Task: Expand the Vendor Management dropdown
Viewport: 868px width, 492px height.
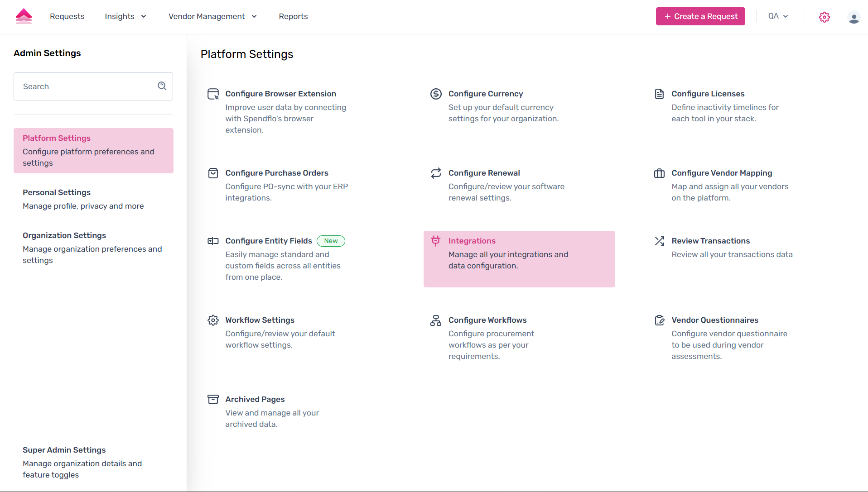Action: click(x=212, y=16)
